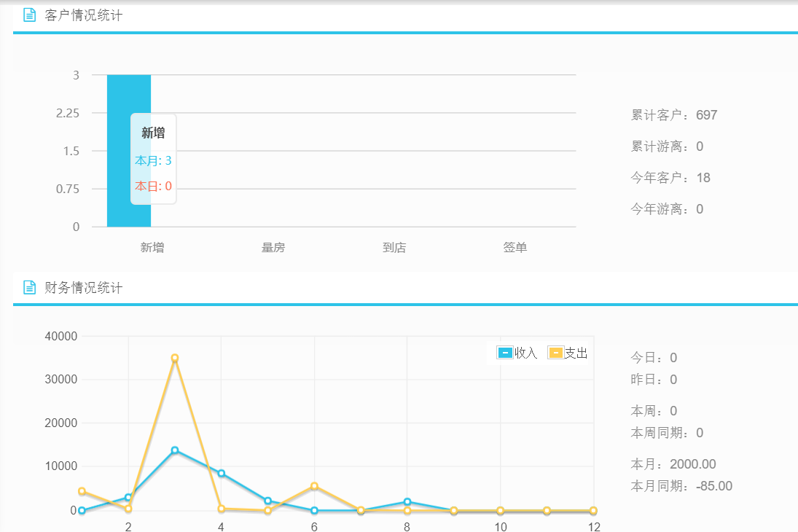Select the 收入 data point at month 3
The image size is (798, 532).
click(x=175, y=450)
